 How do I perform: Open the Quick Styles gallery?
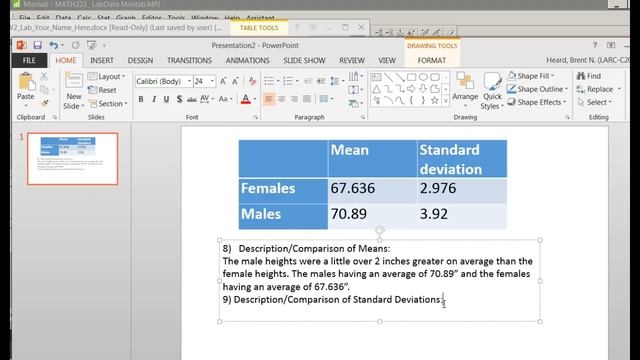492,90
